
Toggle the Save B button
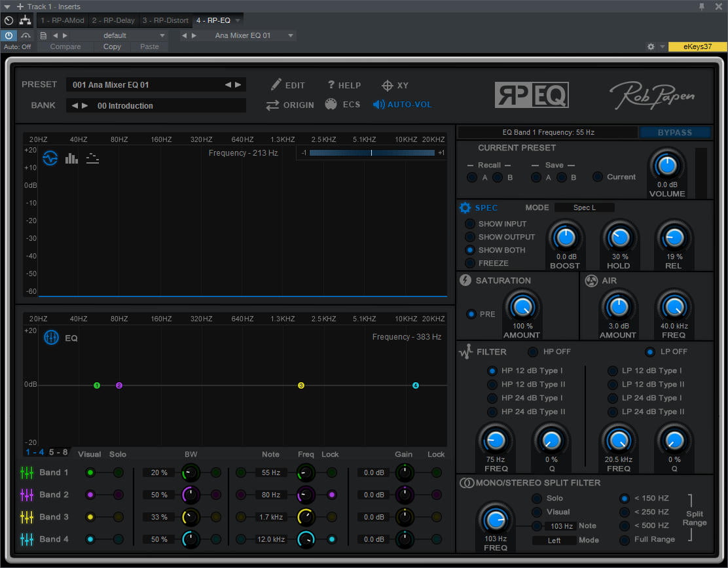pos(562,177)
